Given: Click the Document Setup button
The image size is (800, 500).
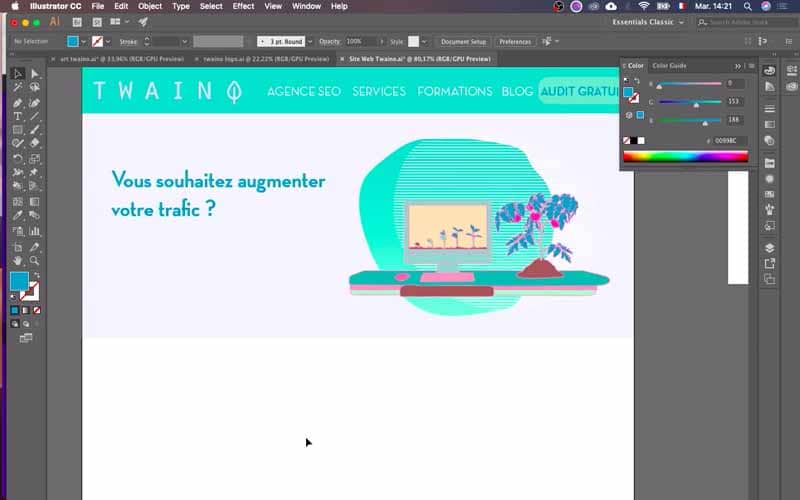Looking at the screenshot, I should [x=463, y=41].
